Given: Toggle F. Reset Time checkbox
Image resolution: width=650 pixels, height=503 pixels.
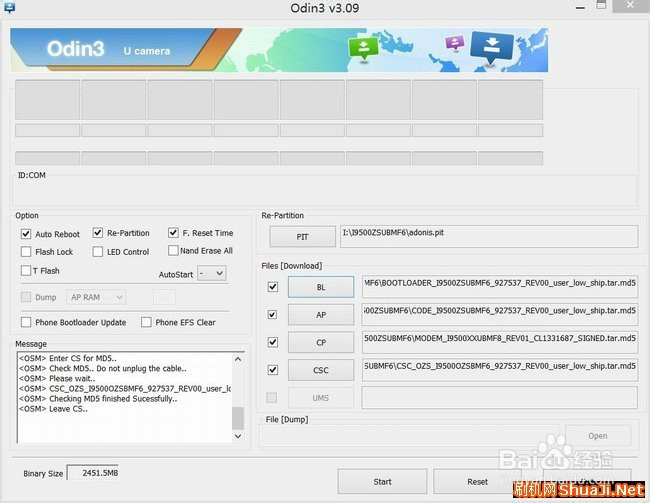Looking at the screenshot, I should (x=173, y=233).
